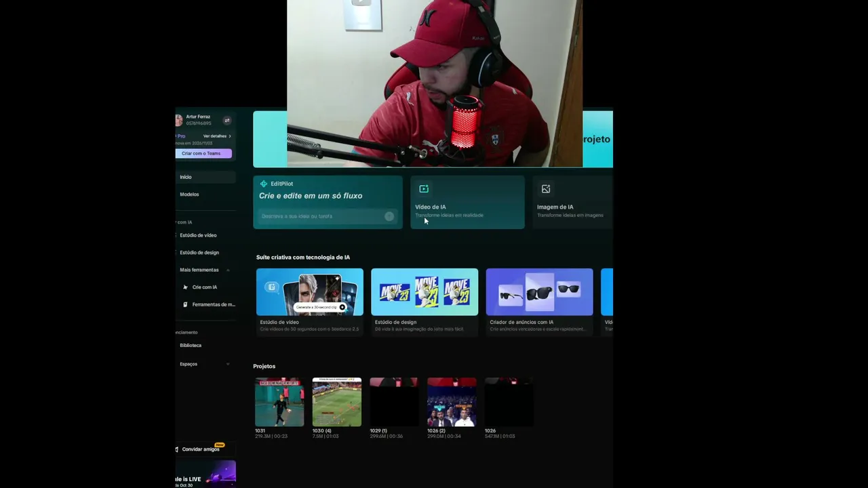Click the Projetos heading text
This screenshot has width=868, height=488.
264,367
